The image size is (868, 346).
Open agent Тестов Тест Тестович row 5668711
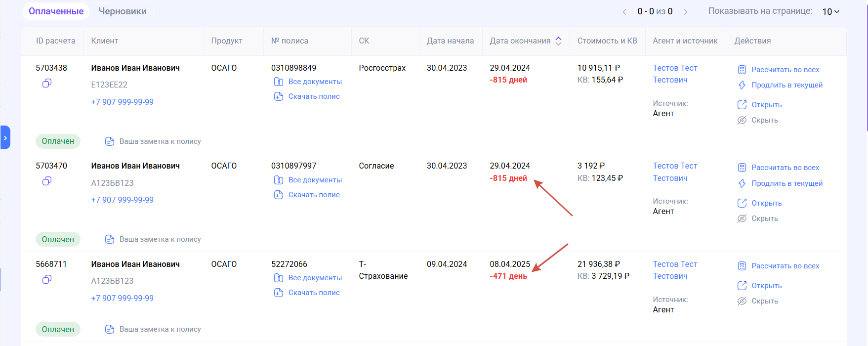click(675, 270)
